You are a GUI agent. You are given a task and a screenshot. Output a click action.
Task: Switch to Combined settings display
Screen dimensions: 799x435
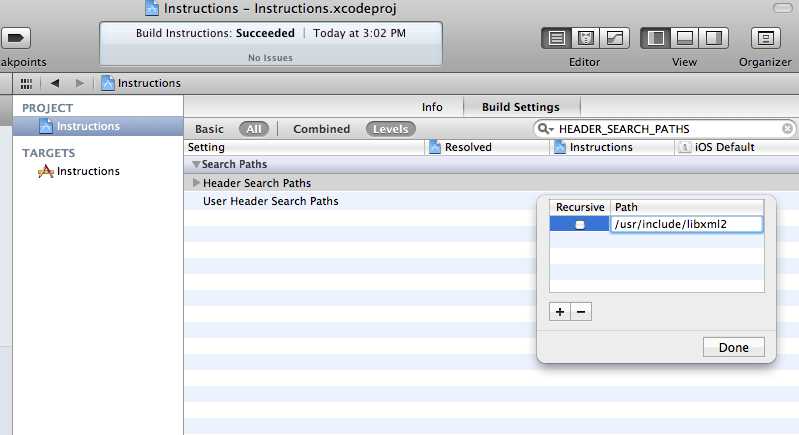click(322, 129)
